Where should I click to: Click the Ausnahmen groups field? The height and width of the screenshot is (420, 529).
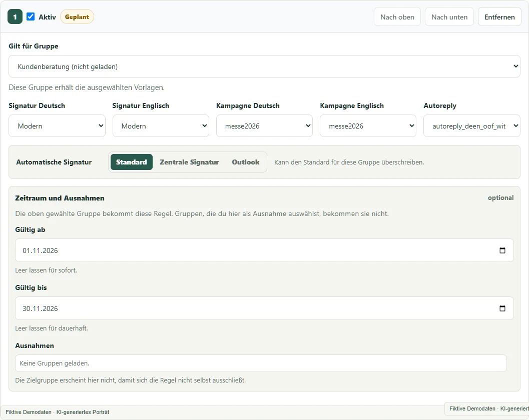261,363
